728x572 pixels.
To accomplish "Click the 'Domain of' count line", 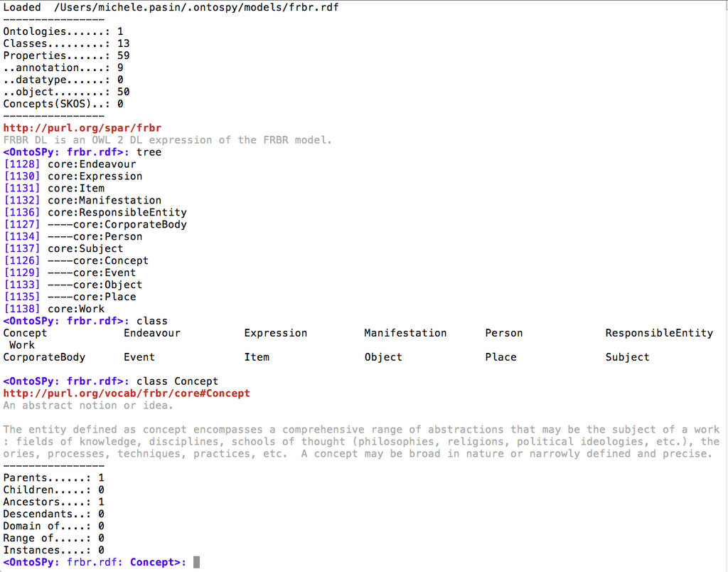I will (53, 526).
